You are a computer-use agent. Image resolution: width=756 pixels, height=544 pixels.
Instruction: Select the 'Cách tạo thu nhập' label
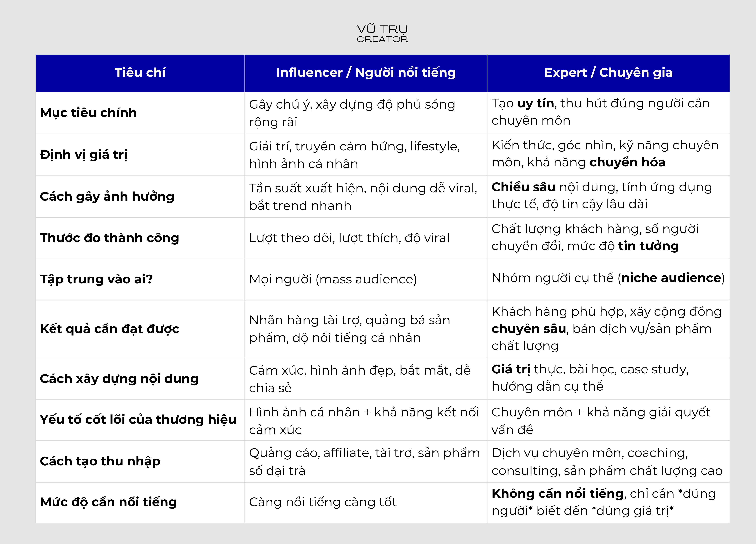(x=100, y=461)
